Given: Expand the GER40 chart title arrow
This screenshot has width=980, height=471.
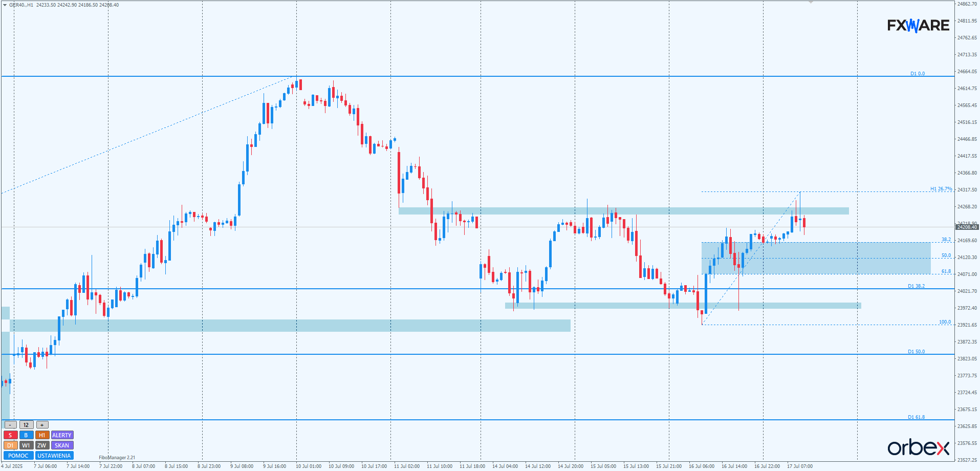Looking at the screenshot, I should point(5,5).
